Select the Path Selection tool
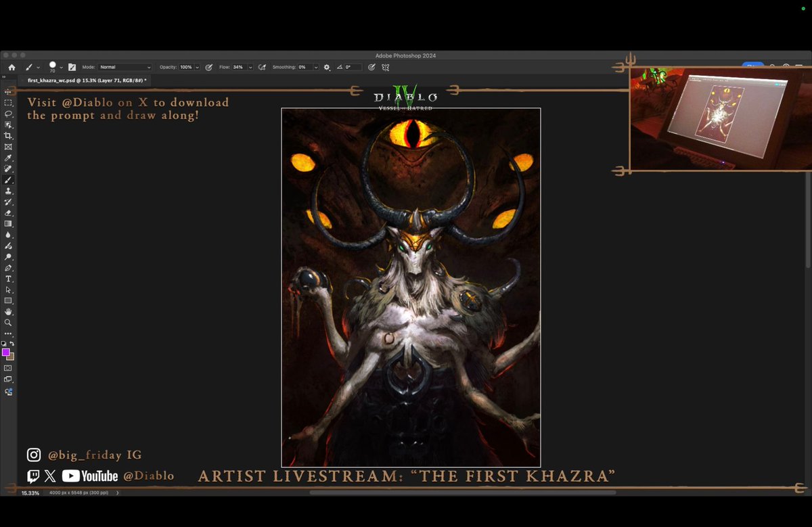 [x=8, y=290]
